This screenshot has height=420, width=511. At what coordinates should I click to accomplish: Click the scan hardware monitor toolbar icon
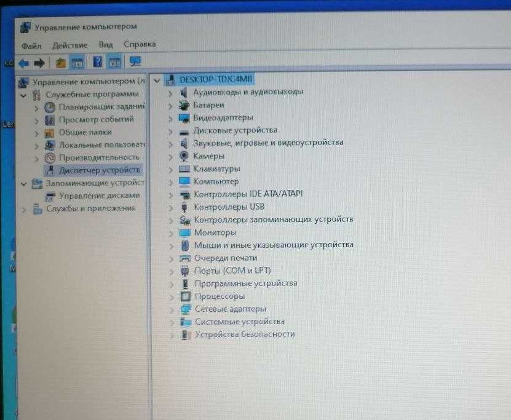tap(135, 61)
